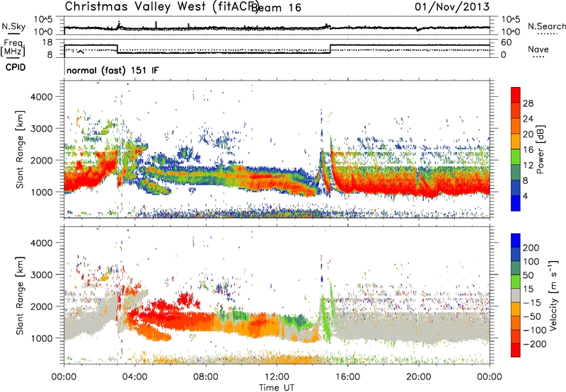The image size is (566, 392).
Task: Click the red top segment of Power colorbar
Action: 516,95
